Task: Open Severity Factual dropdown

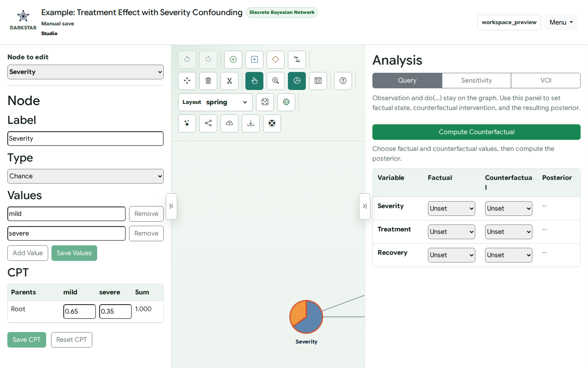Action: (x=452, y=209)
